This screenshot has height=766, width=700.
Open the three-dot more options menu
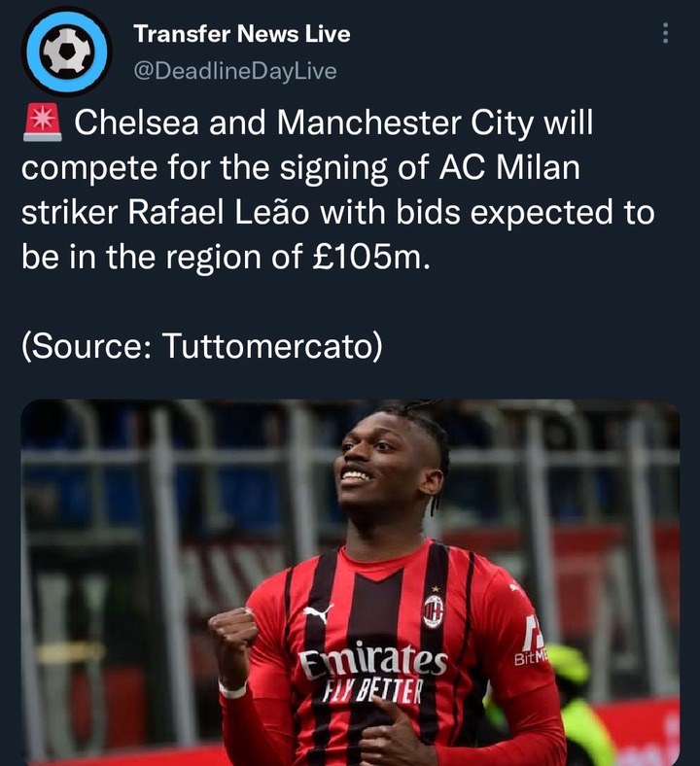665,33
